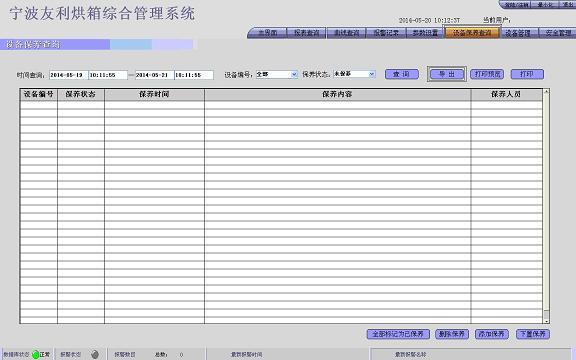Click the green database status indicator

tap(36, 354)
